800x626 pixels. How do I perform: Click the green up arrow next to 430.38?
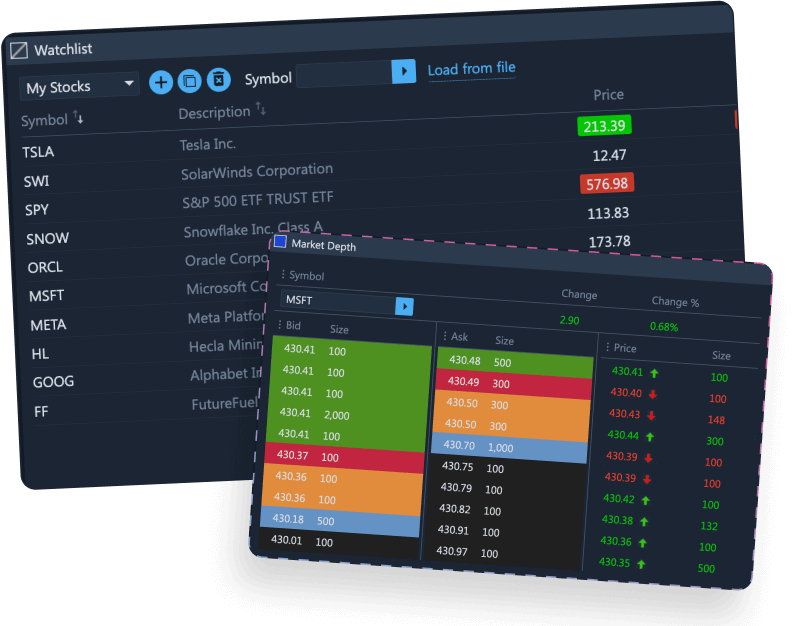[x=644, y=522]
